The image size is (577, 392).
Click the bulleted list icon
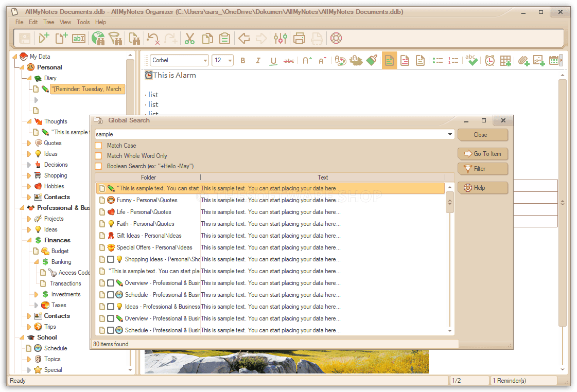point(438,60)
